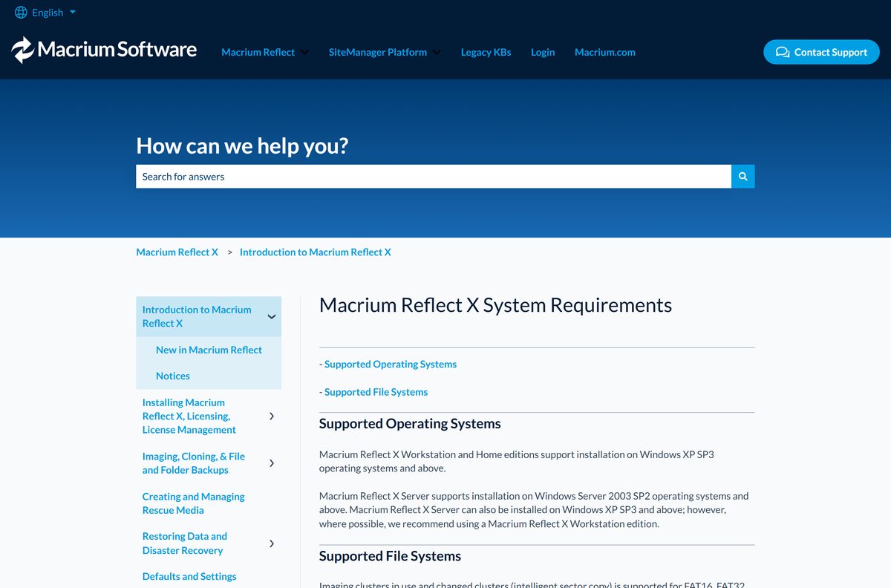Click the Supported Operating Systems heading
Viewport: 891px width, 588px height.
(410, 424)
